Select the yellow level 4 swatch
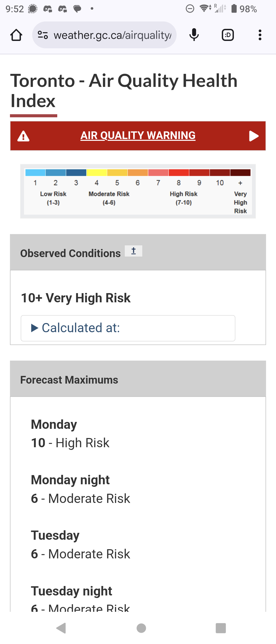This screenshot has width=276, height=644. 97,172
